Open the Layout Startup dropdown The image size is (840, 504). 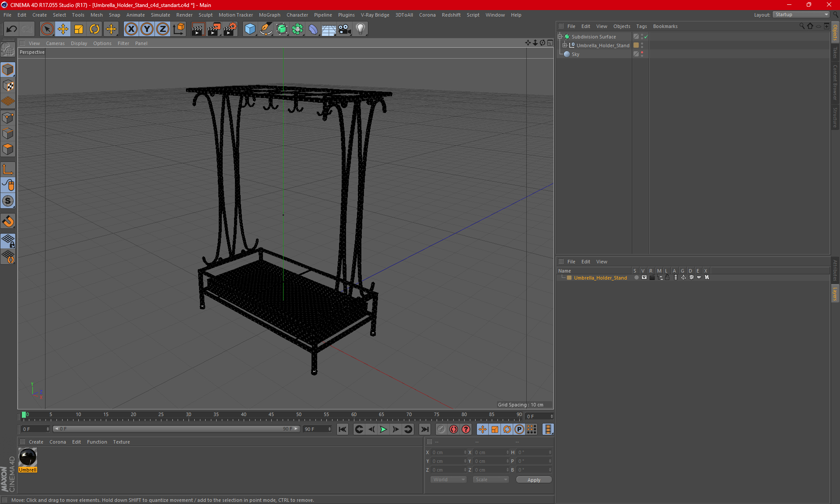point(801,14)
